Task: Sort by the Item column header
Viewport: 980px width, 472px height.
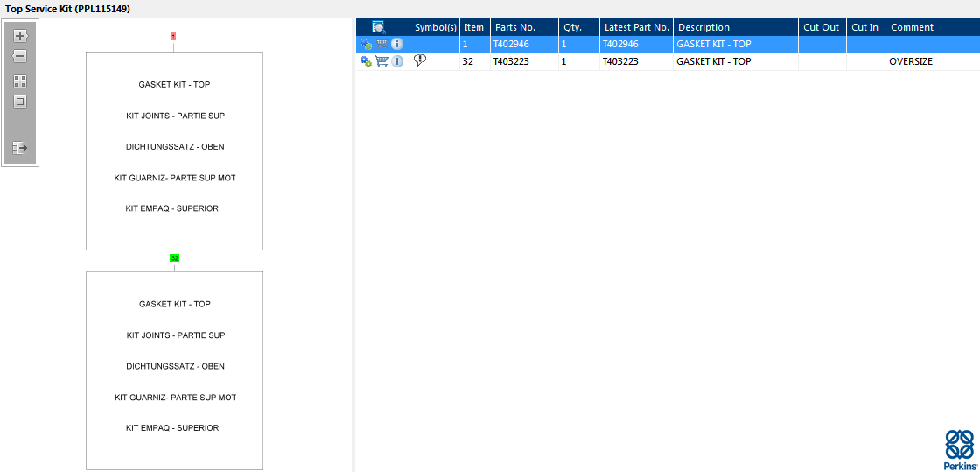Action: tap(475, 27)
